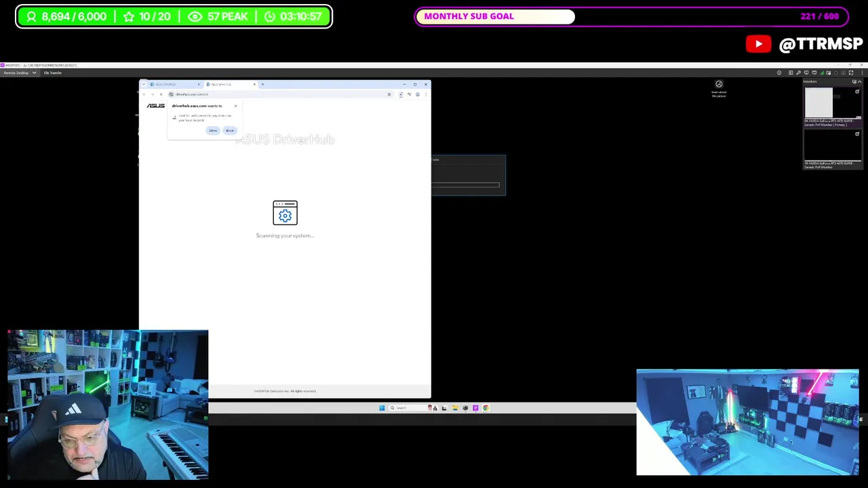The height and width of the screenshot is (488, 868).
Task: Click the split-view icon in remote toolbar
Action: [791, 73]
